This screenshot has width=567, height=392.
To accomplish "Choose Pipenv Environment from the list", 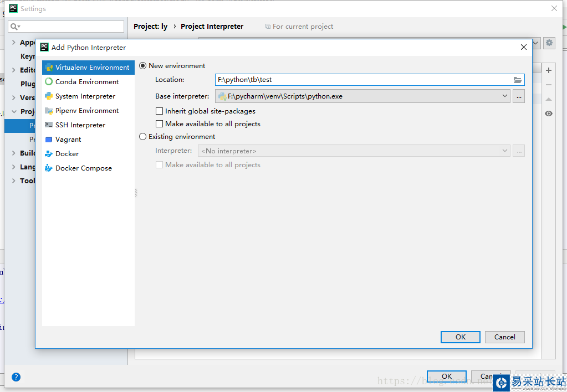I will 86,111.
